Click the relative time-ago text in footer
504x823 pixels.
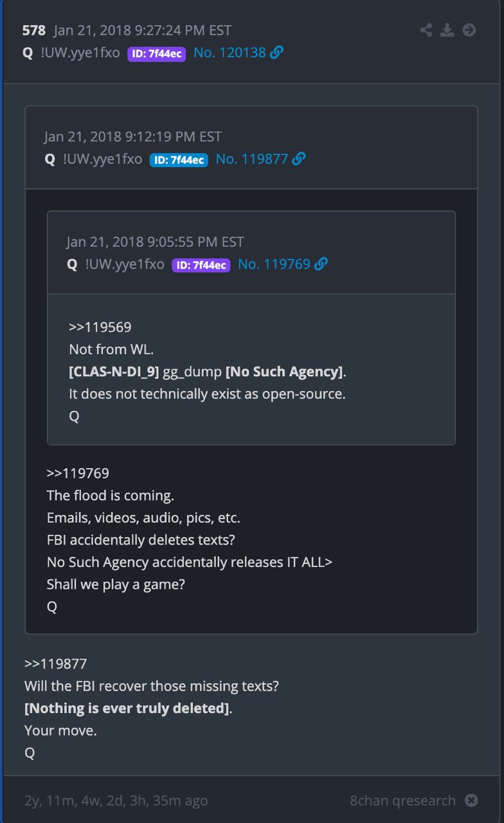pos(116,800)
